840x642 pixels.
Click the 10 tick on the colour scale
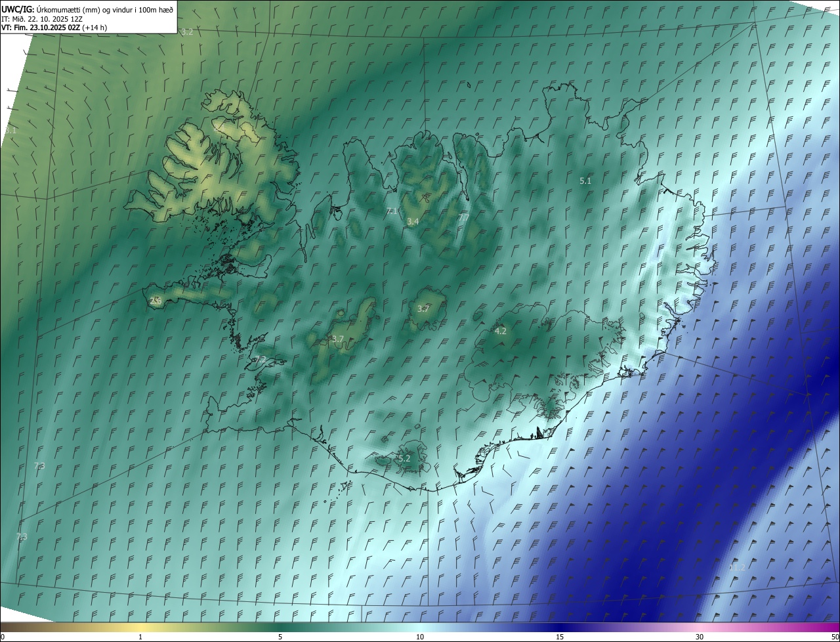tap(420, 637)
